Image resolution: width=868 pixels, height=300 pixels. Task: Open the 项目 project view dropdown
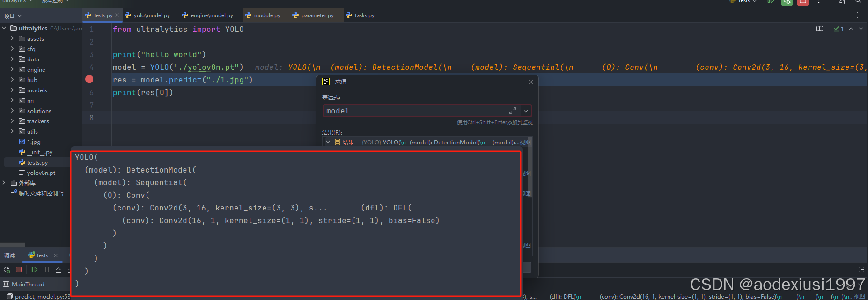(x=13, y=16)
